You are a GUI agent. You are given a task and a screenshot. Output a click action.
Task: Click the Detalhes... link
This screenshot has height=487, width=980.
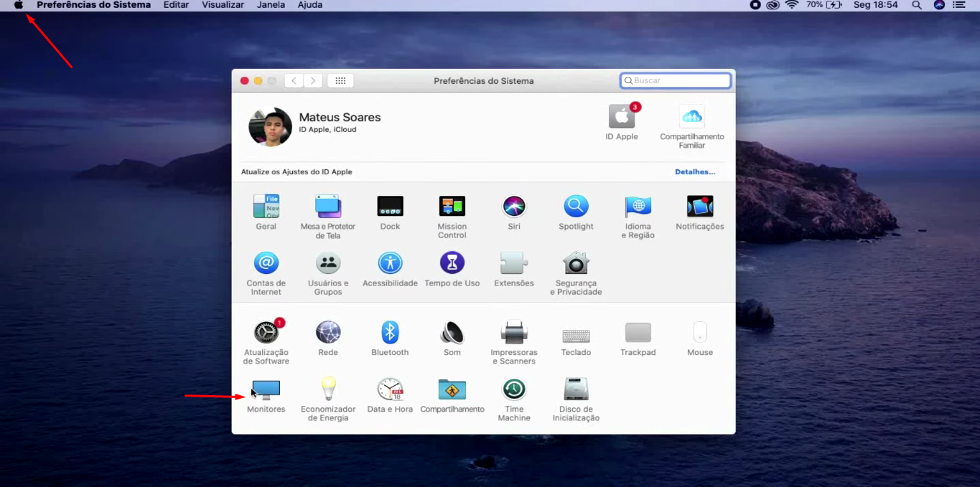694,172
